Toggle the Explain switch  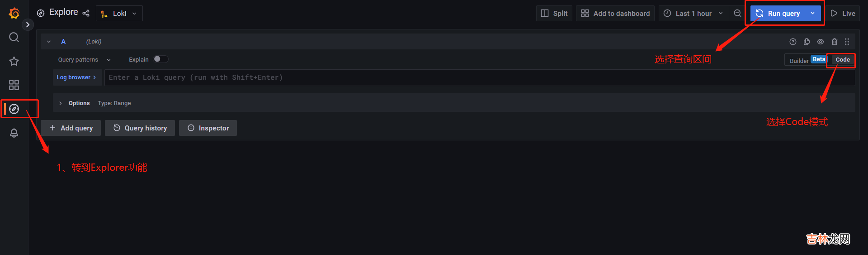pos(160,59)
